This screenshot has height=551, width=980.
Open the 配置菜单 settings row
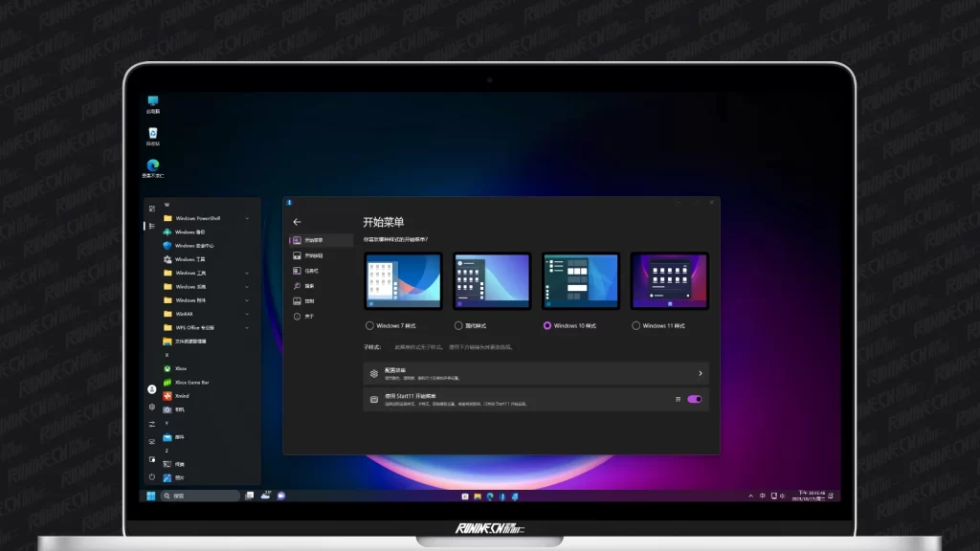point(536,373)
